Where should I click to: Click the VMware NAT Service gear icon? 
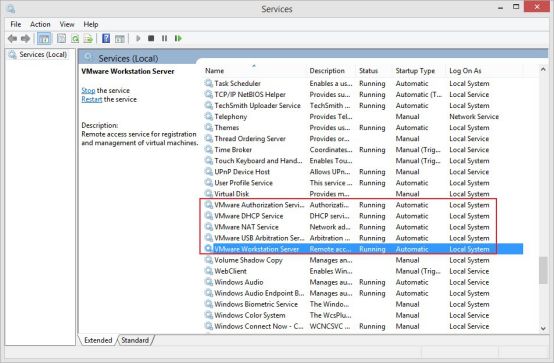(x=209, y=227)
